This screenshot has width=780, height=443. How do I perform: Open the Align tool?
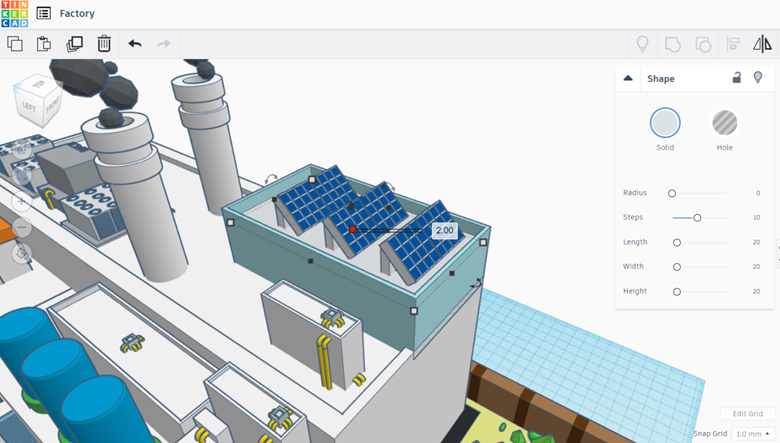(733, 44)
